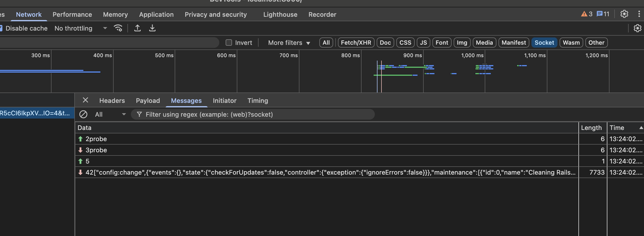Open the All message type dropdown
This screenshot has height=236, width=644.
(x=110, y=115)
